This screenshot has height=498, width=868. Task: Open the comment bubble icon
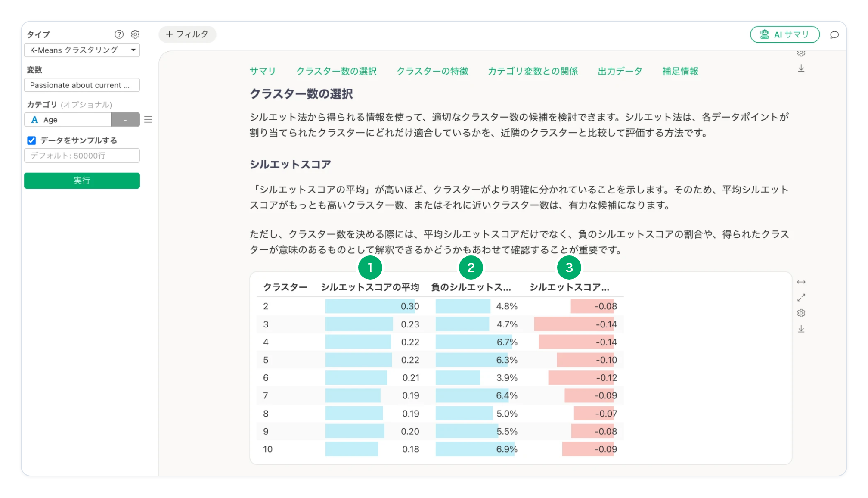[834, 35]
